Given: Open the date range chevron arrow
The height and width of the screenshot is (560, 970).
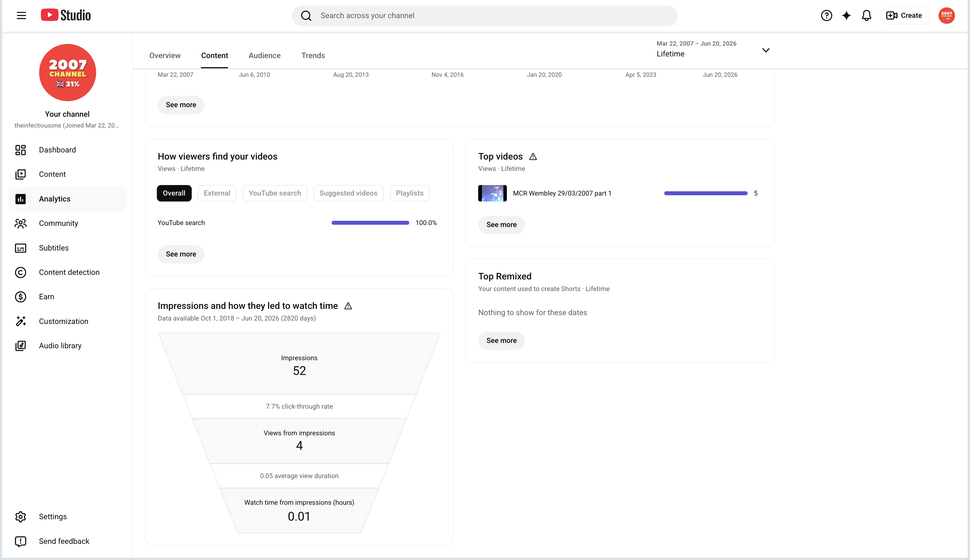Looking at the screenshot, I should (x=766, y=50).
